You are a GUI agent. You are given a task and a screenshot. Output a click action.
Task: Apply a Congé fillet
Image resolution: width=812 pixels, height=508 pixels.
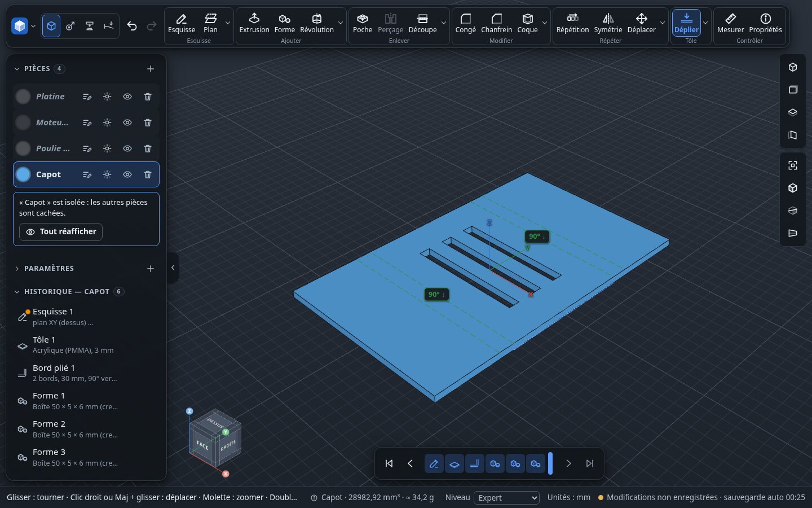(x=466, y=23)
